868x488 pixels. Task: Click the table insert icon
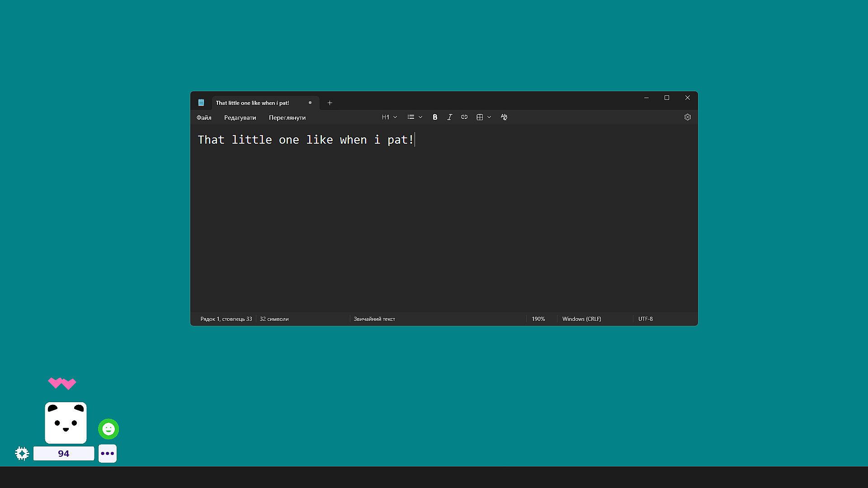[x=480, y=117]
